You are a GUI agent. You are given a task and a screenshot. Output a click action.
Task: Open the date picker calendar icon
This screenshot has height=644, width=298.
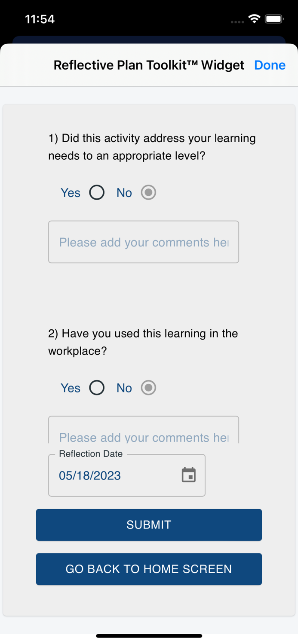(x=188, y=475)
